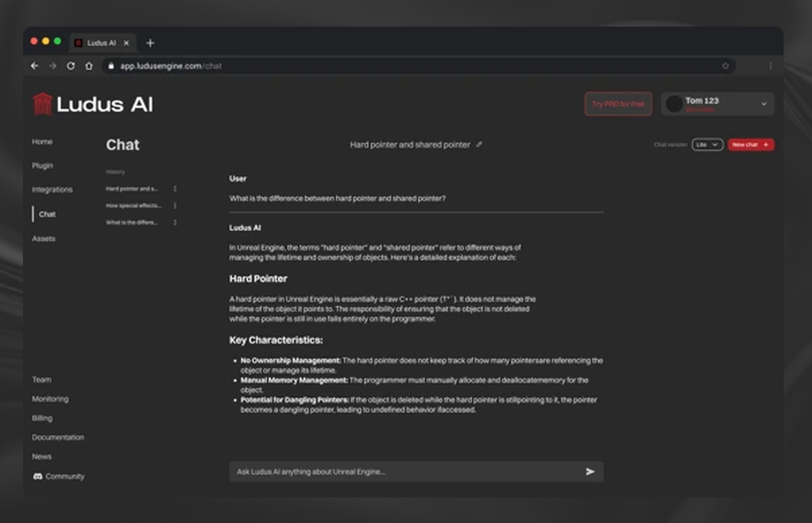Open Plugin page in sidebar
Viewport: 812px width, 523px height.
click(42, 166)
